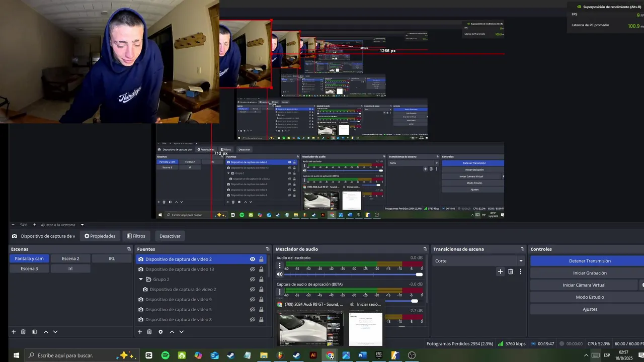Select Dispositivo de captura de video 2 nested under Grupo 2
The height and width of the screenshot is (362, 644).
click(x=183, y=290)
